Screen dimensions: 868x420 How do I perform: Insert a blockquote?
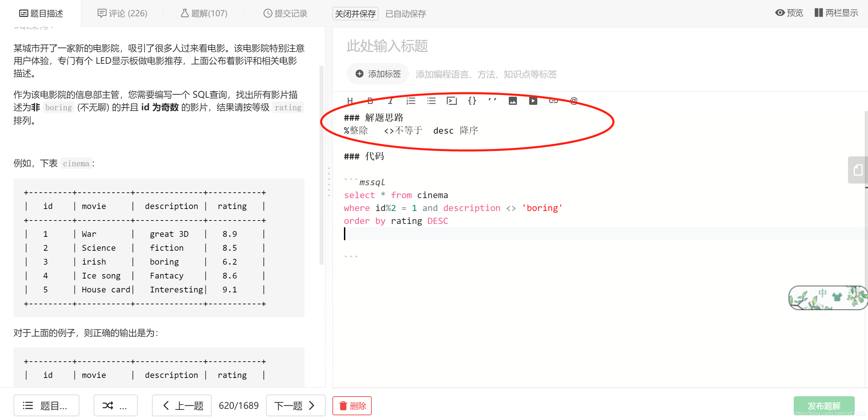click(x=492, y=100)
